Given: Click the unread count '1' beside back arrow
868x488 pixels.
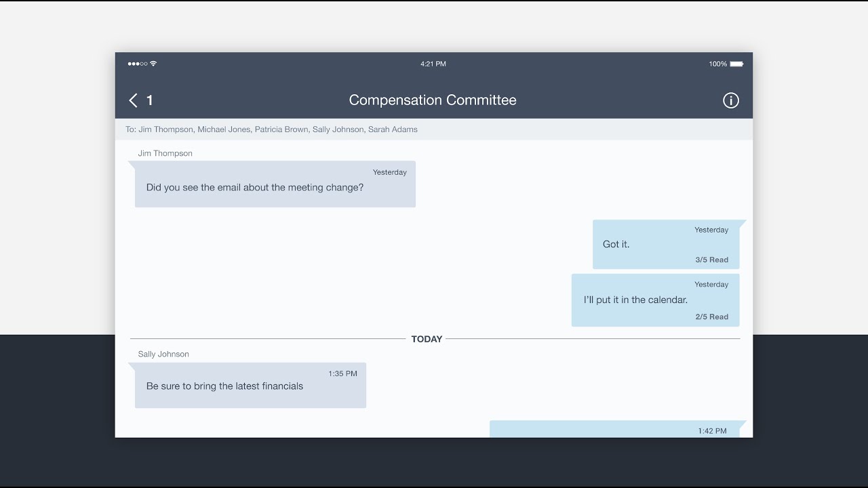Looking at the screenshot, I should tap(149, 100).
